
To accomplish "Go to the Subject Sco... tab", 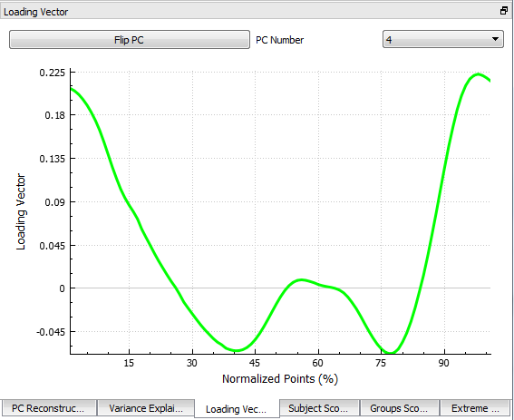I will pyautogui.click(x=319, y=408).
